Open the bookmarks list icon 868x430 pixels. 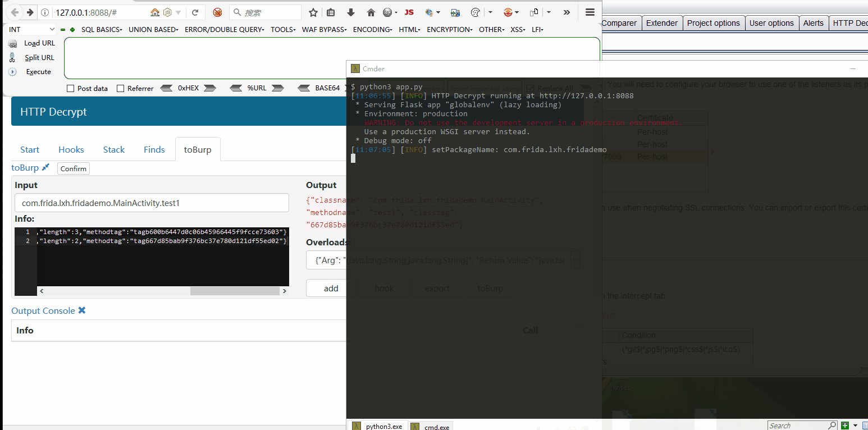click(331, 12)
